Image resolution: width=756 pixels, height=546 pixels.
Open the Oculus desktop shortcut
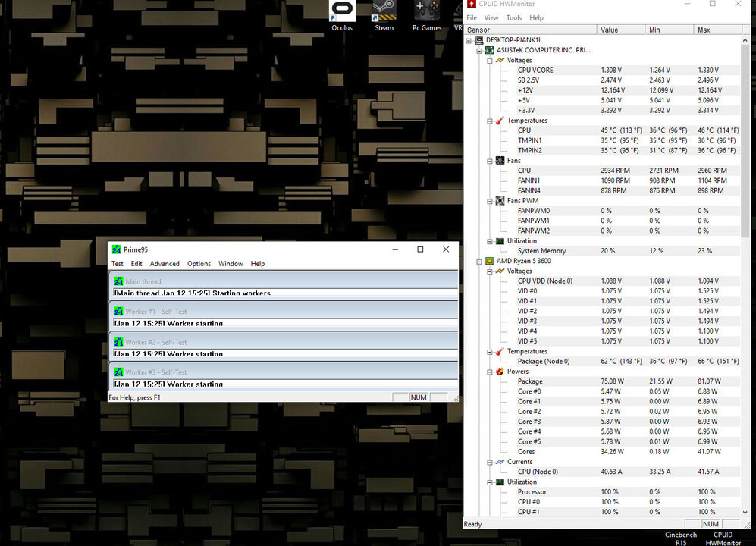[x=342, y=15]
